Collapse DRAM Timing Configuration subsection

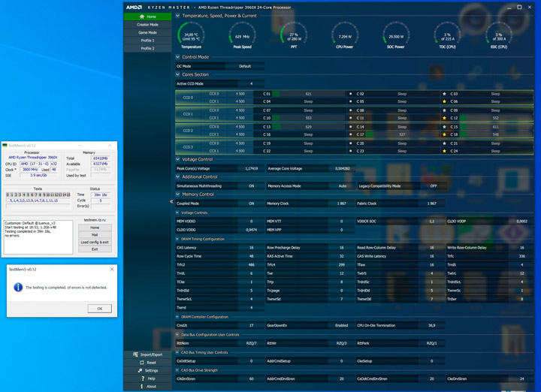pyautogui.click(x=177, y=239)
